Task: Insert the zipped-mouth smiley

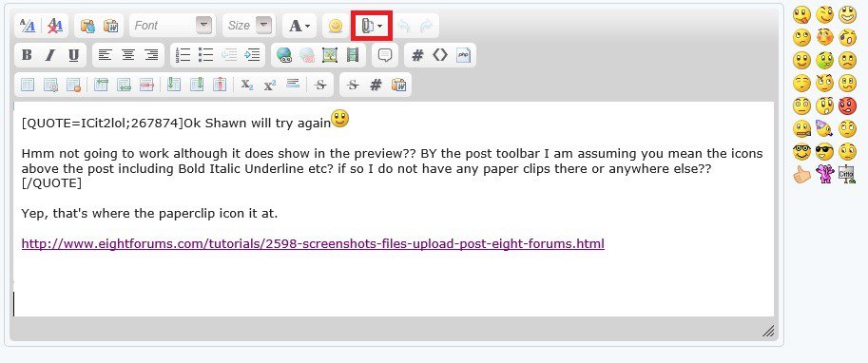Action: click(802, 128)
